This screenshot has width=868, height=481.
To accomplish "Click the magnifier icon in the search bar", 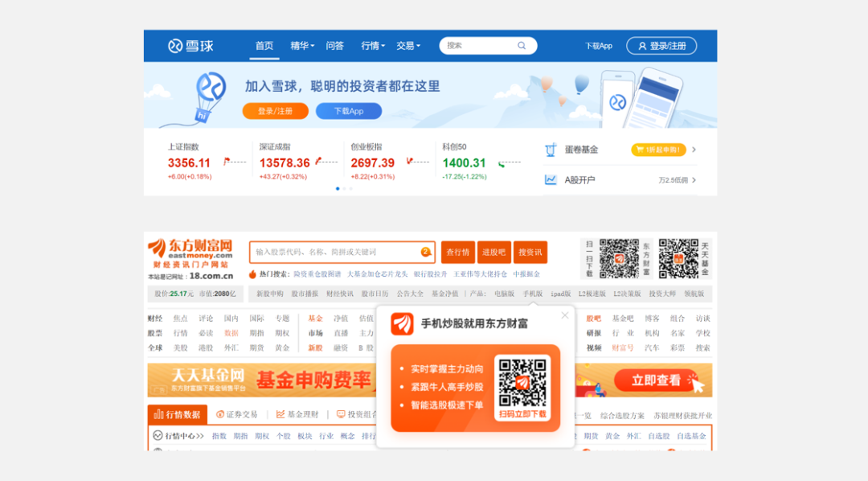I will [x=522, y=45].
